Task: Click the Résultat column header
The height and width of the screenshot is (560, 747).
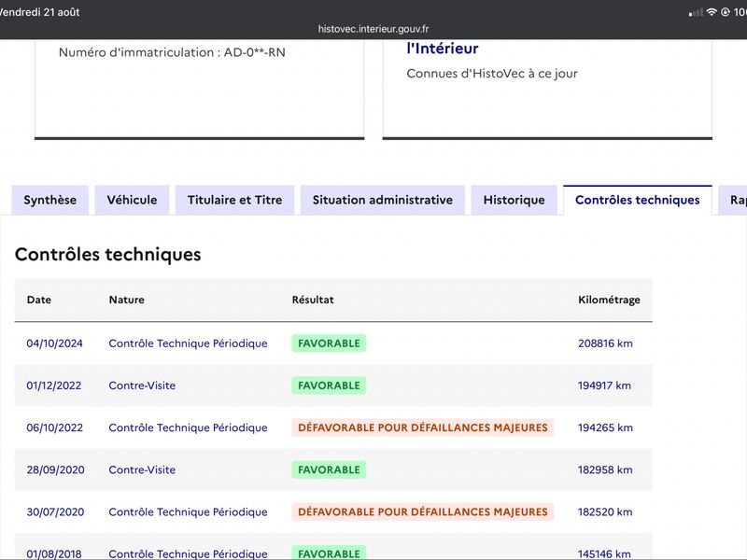Action: click(313, 300)
